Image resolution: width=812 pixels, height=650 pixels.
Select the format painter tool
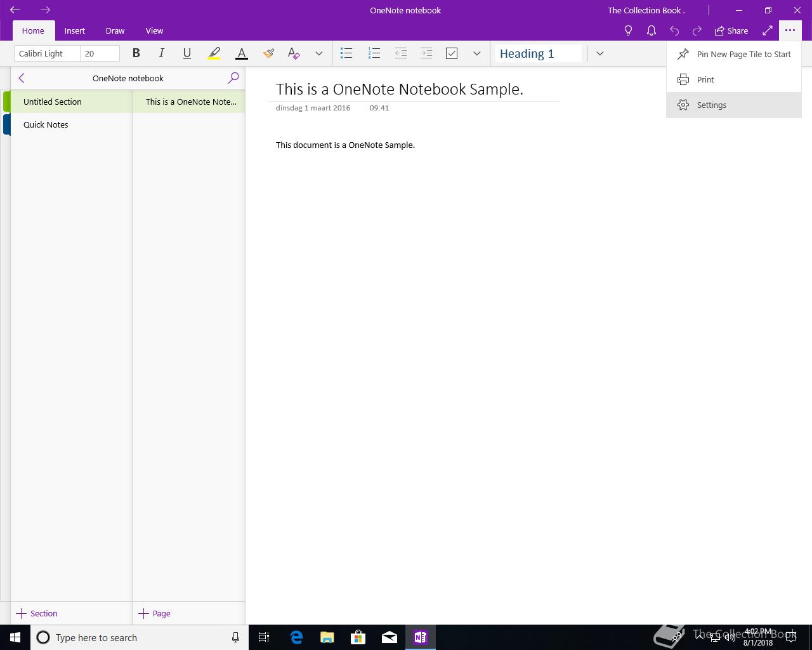pos(268,53)
